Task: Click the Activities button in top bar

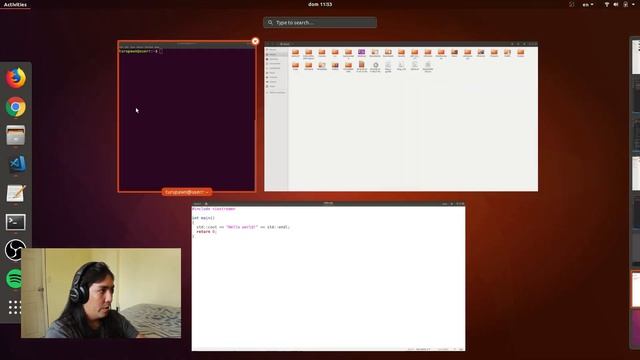Action: (15, 4)
